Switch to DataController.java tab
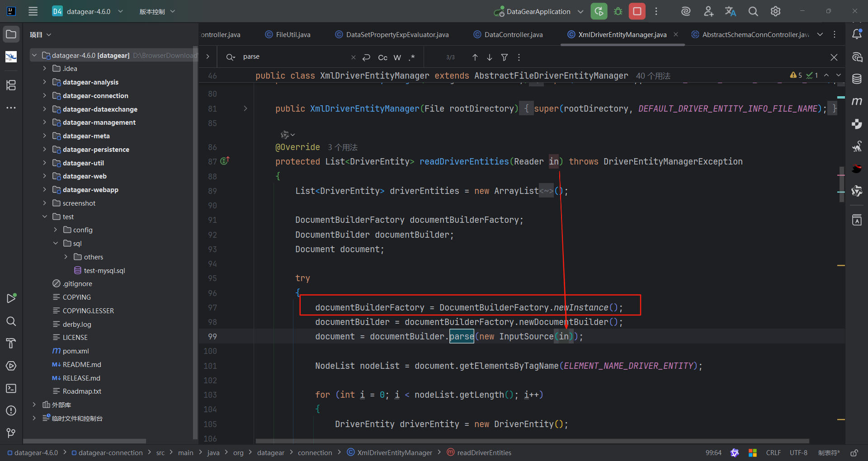 pos(508,35)
